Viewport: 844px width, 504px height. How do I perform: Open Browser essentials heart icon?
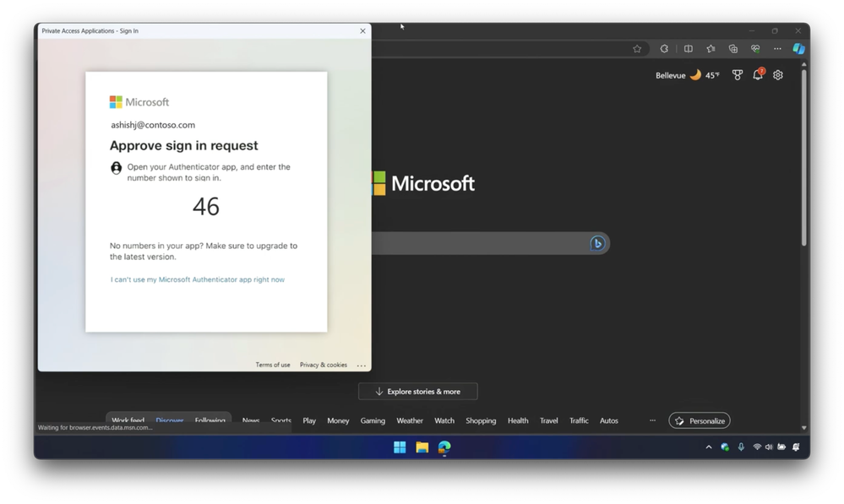pyautogui.click(x=755, y=49)
